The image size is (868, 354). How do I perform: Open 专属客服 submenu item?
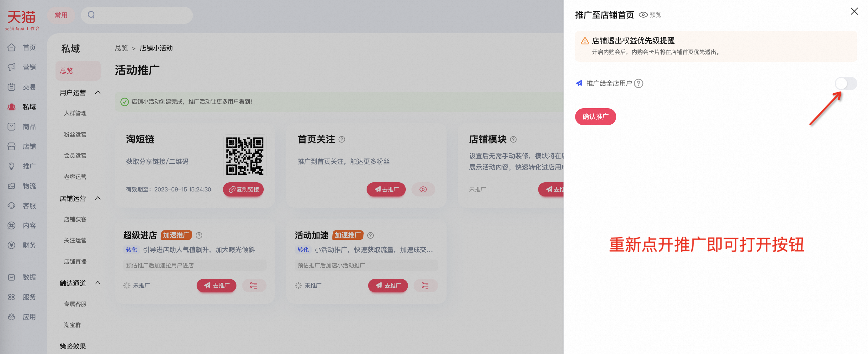[x=75, y=304]
